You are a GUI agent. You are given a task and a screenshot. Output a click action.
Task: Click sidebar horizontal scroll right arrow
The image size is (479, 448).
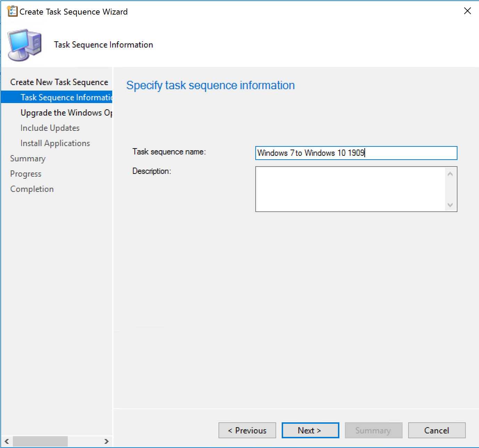click(x=106, y=441)
